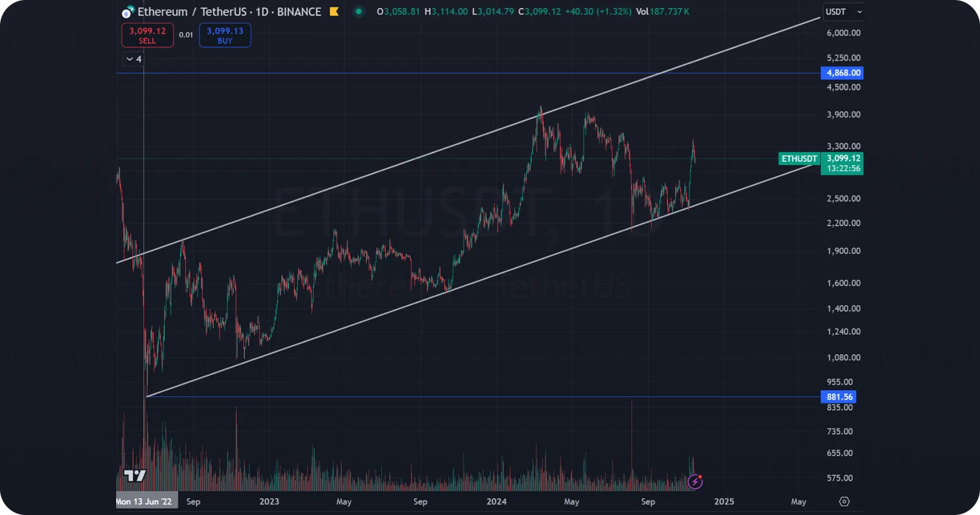The width and height of the screenshot is (980, 515).
Task: Click the 2,500.00 price axis label
Action: click(x=843, y=198)
